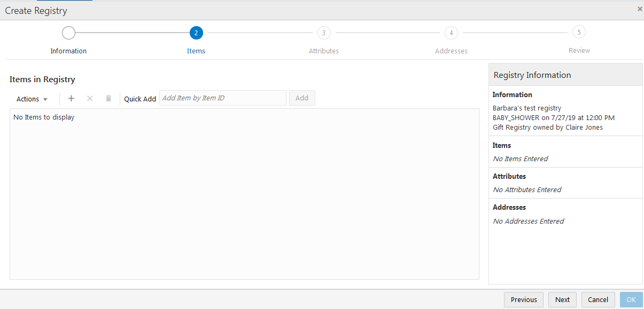
Task: Click the Previous button
Action: (x=524, y=299)
